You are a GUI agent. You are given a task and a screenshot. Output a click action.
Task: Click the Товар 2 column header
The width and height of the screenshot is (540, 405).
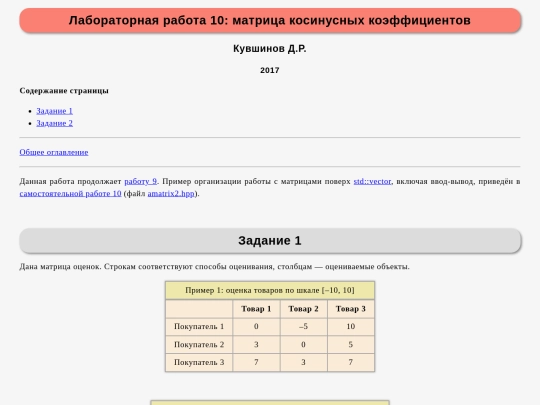point(303,309)
